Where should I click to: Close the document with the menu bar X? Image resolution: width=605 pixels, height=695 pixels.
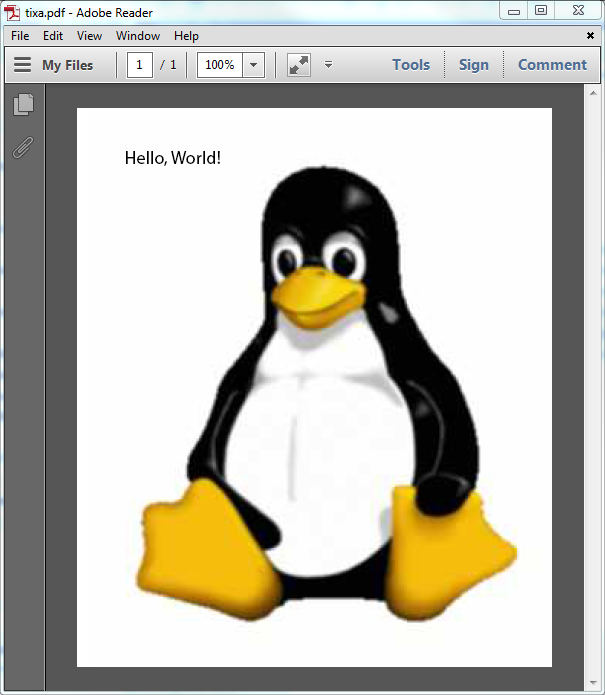(x=590, y=35)
